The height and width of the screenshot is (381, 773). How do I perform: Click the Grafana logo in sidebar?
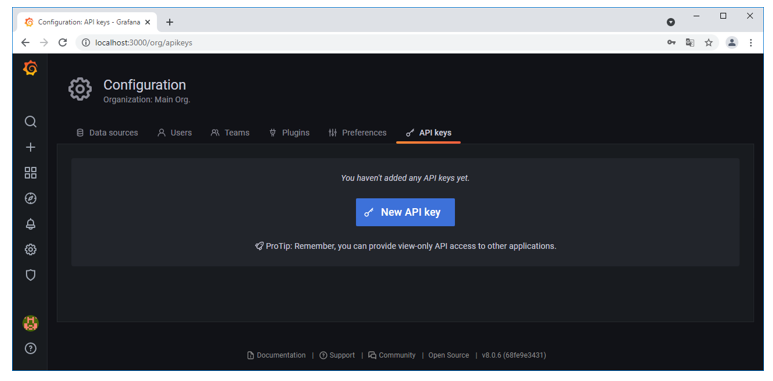pyautogui.click(x=30, y=69)
